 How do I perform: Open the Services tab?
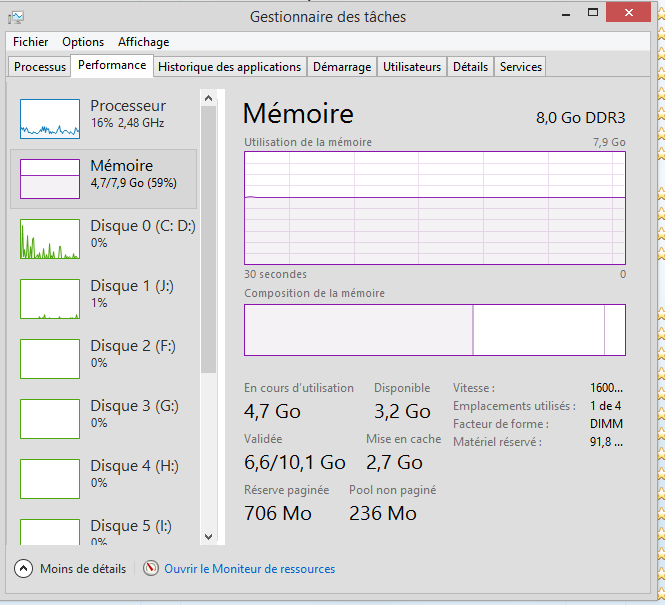click(520, 67)
